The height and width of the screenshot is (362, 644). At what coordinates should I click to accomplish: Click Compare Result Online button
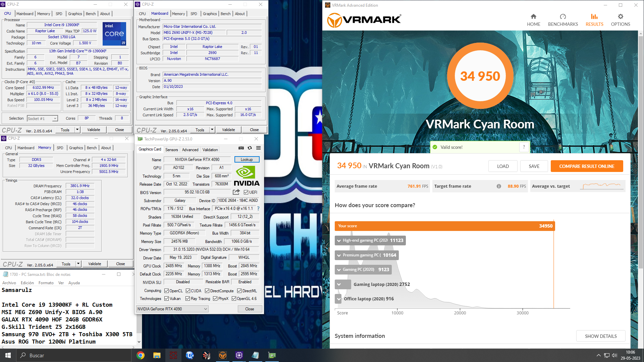click(587, 166)
